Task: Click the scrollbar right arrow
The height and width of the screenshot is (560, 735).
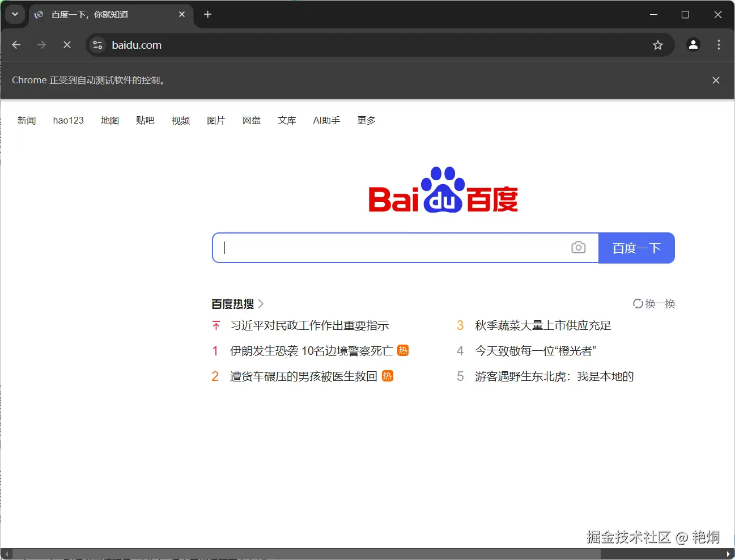Action: [x=729, y=554]
